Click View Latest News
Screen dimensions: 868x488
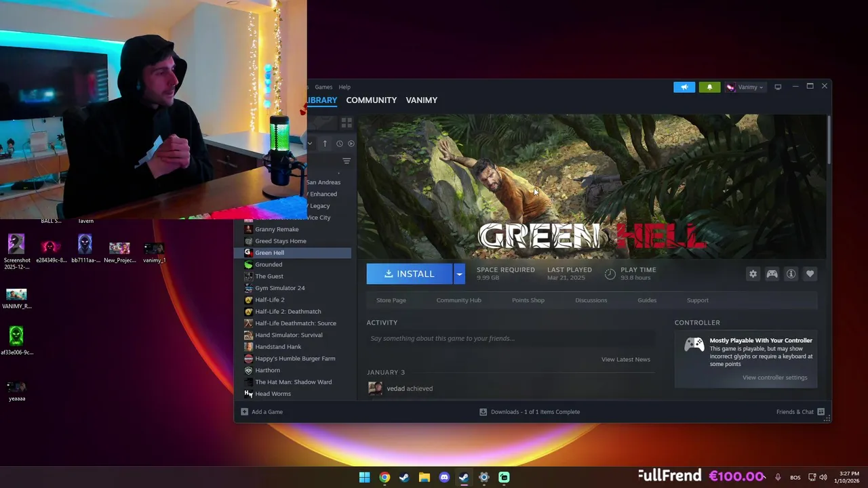(x=625, y=359)
